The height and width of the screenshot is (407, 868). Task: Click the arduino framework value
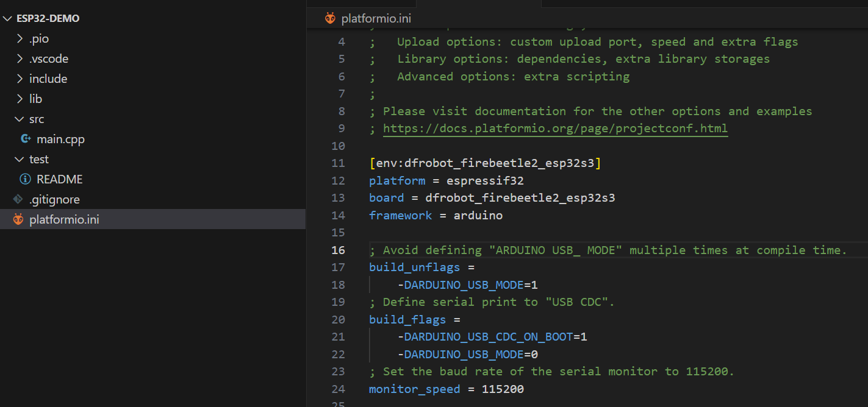click(478, 215)
